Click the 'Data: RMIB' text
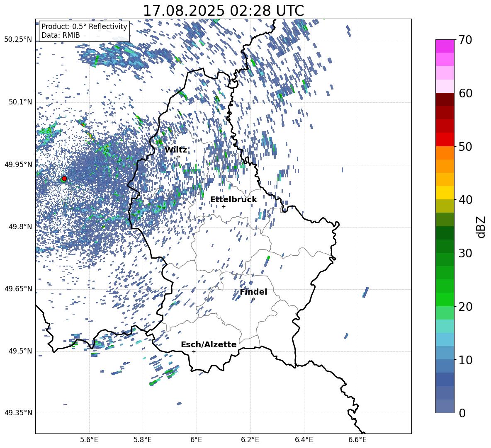This screenshot has height=448, width=491. coord(61,35)
